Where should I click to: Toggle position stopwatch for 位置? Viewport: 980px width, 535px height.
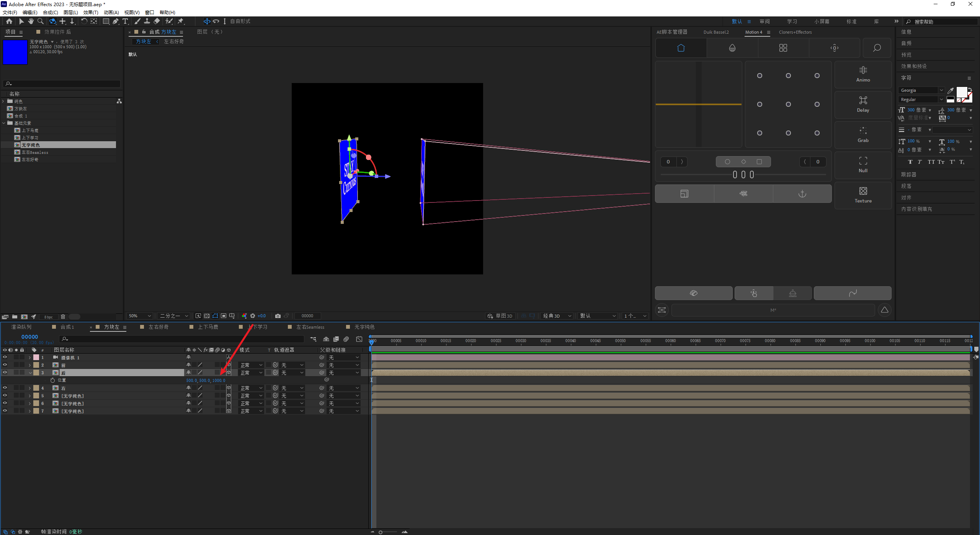pyautogui.click(x=52, y=380)
